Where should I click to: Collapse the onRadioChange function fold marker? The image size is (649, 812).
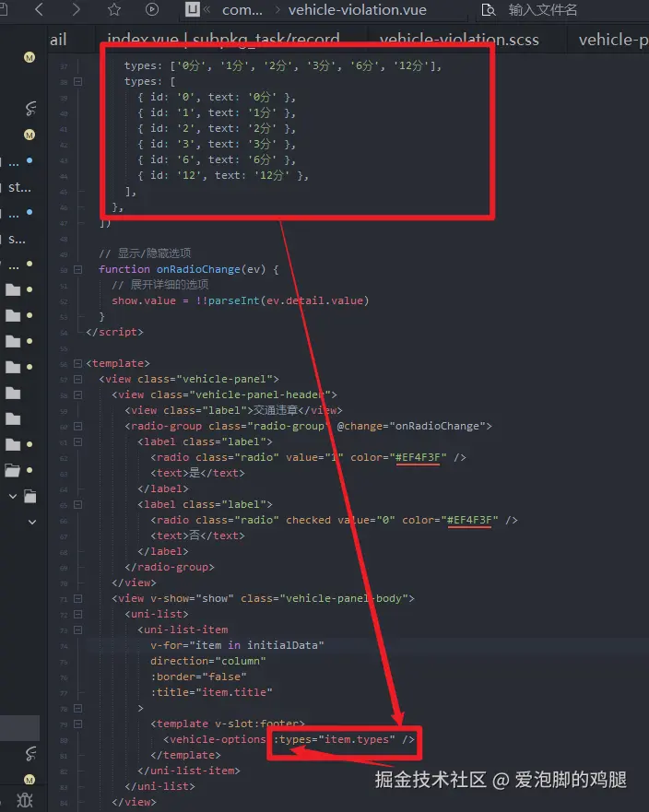click(77, 269)
